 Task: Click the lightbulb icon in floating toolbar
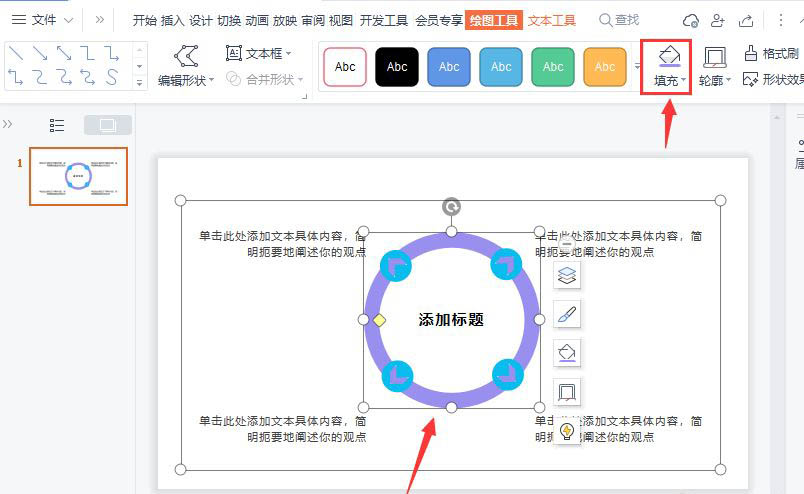click(567, 431)
